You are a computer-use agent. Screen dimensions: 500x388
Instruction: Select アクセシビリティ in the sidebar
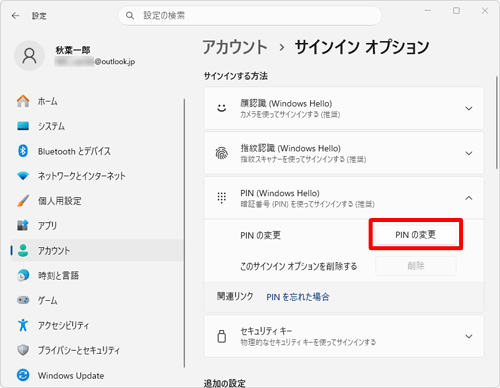coord(97,325)
